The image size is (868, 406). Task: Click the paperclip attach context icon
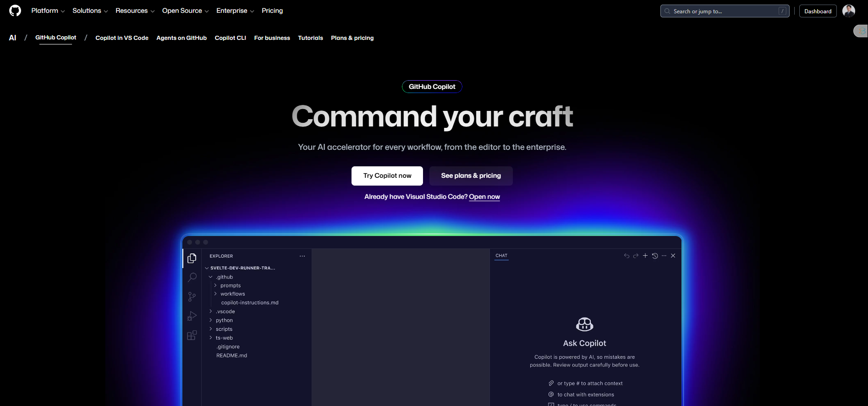(x=551, y=383)
